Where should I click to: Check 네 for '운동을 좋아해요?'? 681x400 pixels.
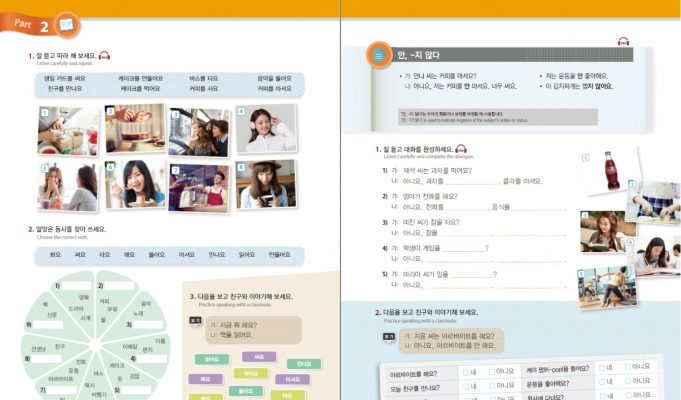601,383
